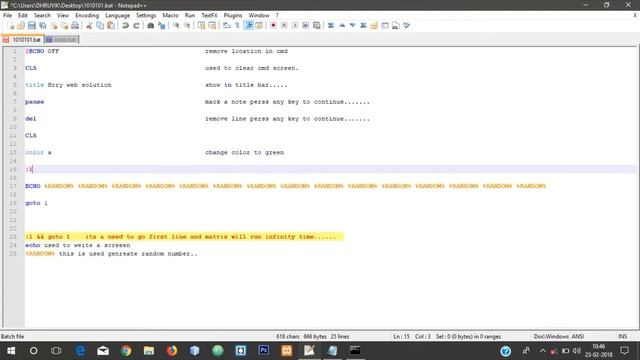Click the Replace icon in toolbar

click(162, 26)
